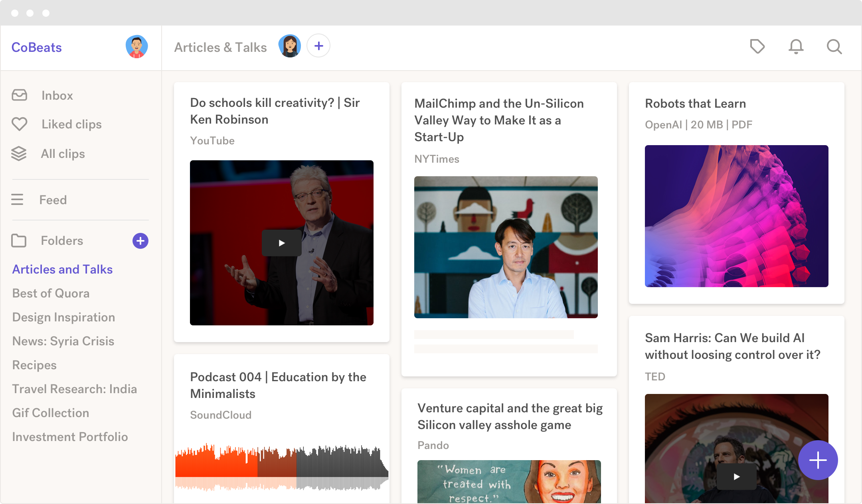Open Inbox in the sidebar

[57, 96]
